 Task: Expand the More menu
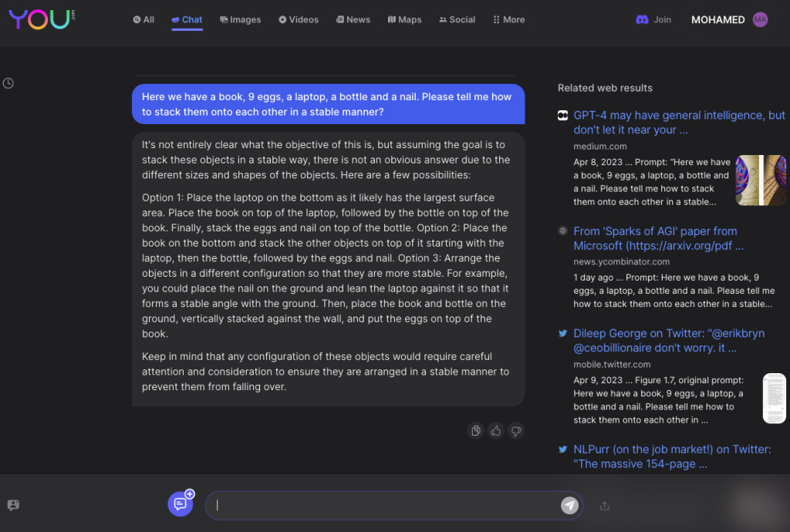(509, 19)
